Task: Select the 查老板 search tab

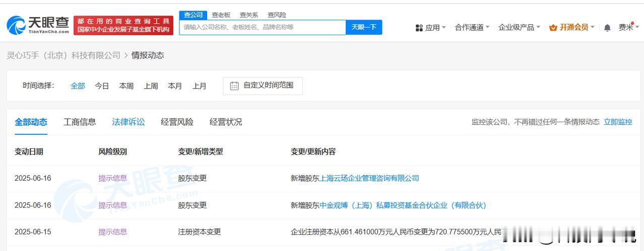Action: coord(221,15)
